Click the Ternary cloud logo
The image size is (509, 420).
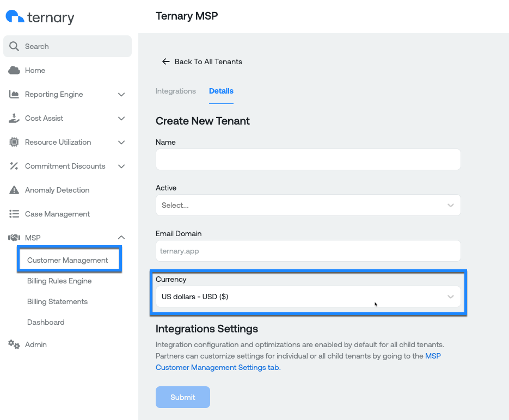(15, 16)
